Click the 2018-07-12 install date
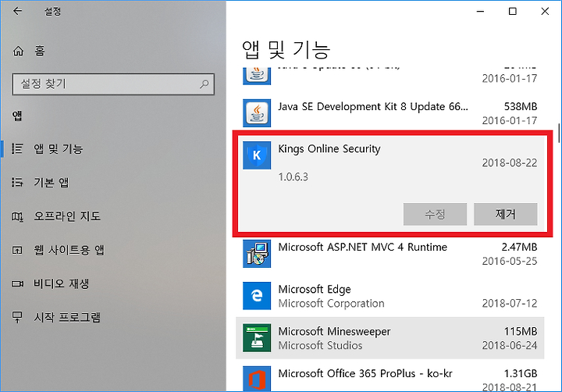Screen dimensions: 562x392 (x=509, y=304)
